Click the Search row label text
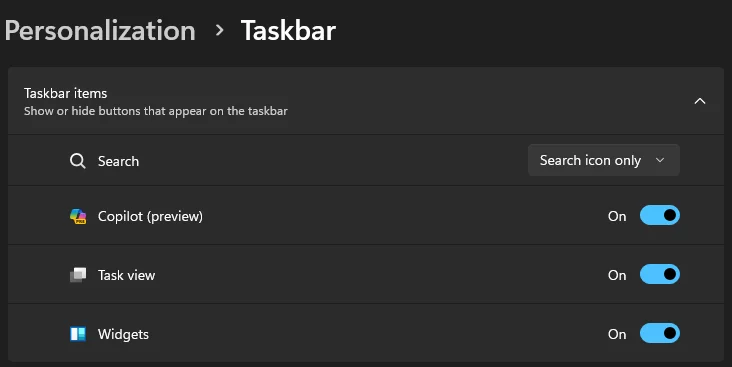The image size is (732, 367). (x=118, y=161)
